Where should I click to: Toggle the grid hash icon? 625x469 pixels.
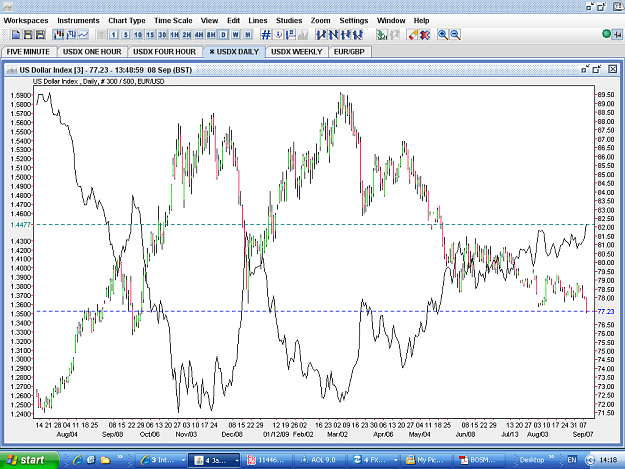(x=266, y=35)
